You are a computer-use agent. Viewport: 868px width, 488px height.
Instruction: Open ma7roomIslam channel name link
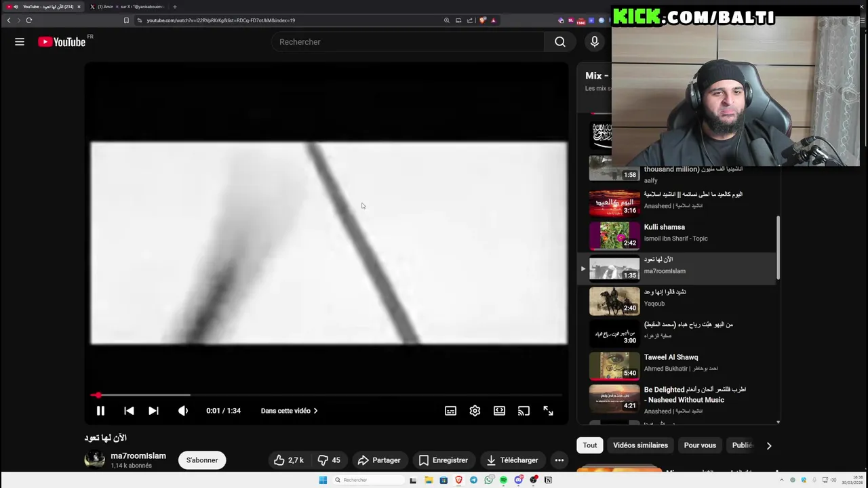click(x=138, y=455)
